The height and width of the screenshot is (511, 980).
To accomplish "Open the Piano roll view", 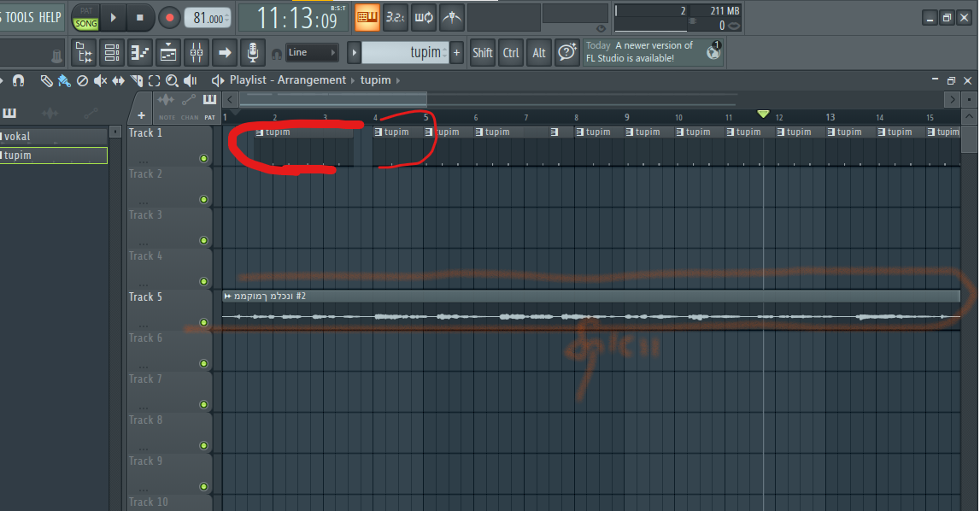I will pos(140,53).
